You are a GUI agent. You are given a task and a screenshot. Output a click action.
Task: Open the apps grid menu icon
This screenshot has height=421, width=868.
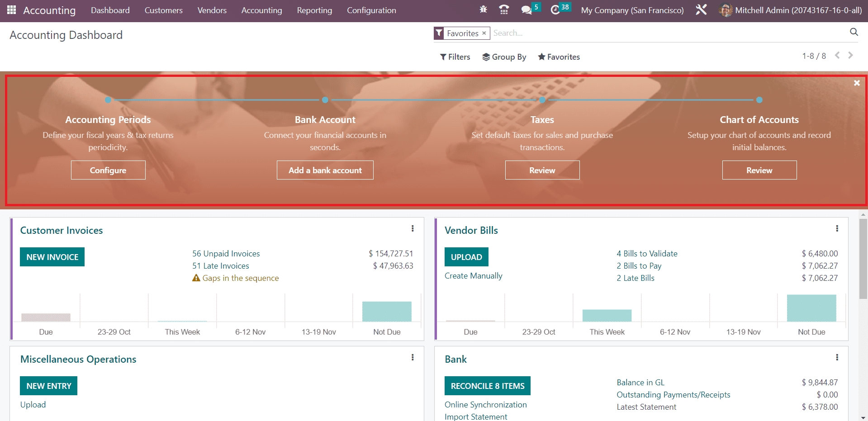pos(12,10)
